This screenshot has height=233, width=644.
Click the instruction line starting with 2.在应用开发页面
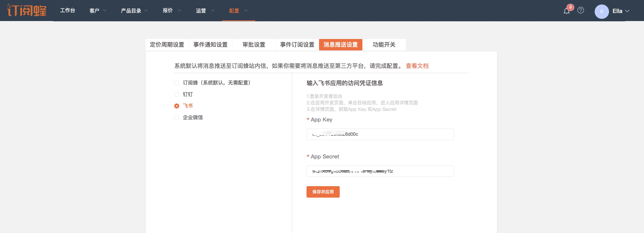tap(362, 103)
